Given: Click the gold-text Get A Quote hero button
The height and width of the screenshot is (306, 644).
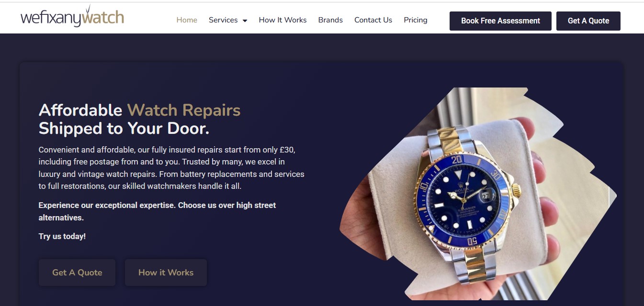Looking at the screenshot, I should pos(77,273).
